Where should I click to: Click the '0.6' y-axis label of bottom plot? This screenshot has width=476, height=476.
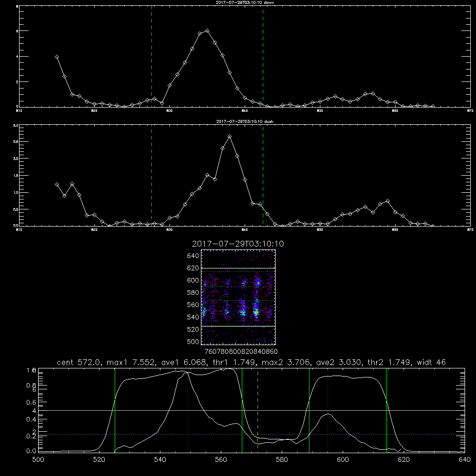tap(31, 402)
